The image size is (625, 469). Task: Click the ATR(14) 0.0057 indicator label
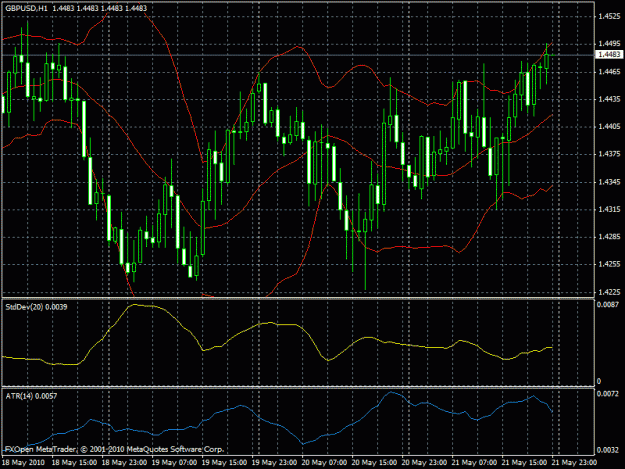tap(31, 396)
